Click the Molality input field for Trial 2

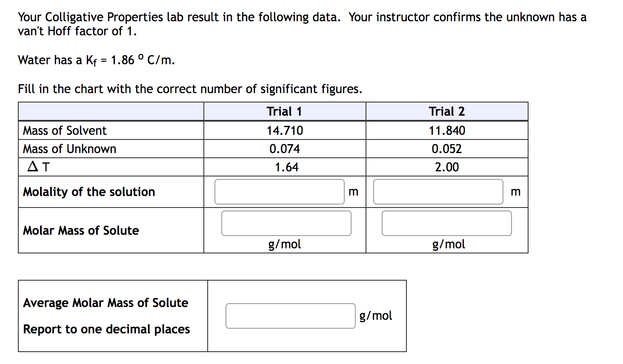pyautogui.click(x=437, y=191)
